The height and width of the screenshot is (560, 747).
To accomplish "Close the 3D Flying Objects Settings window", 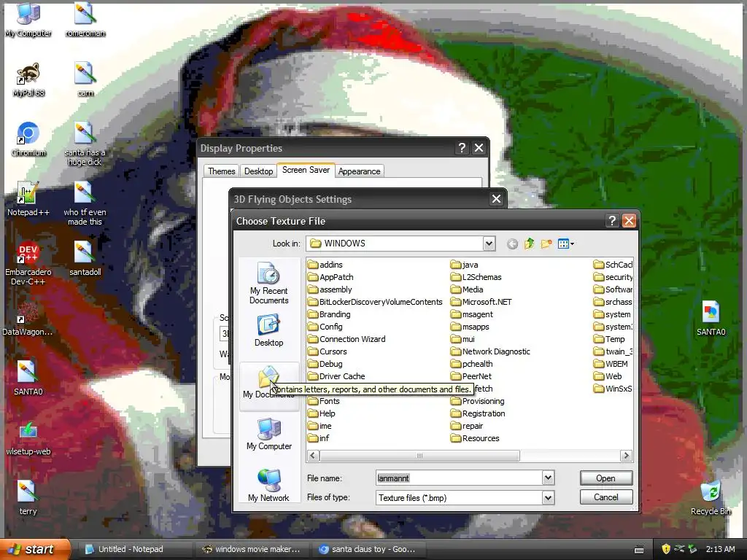I will (x=496, y=199).
